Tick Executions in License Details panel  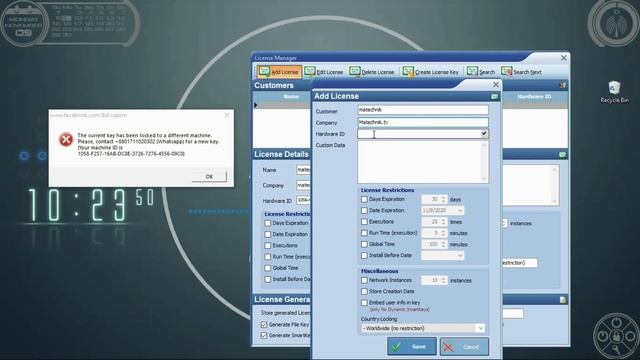267,246
